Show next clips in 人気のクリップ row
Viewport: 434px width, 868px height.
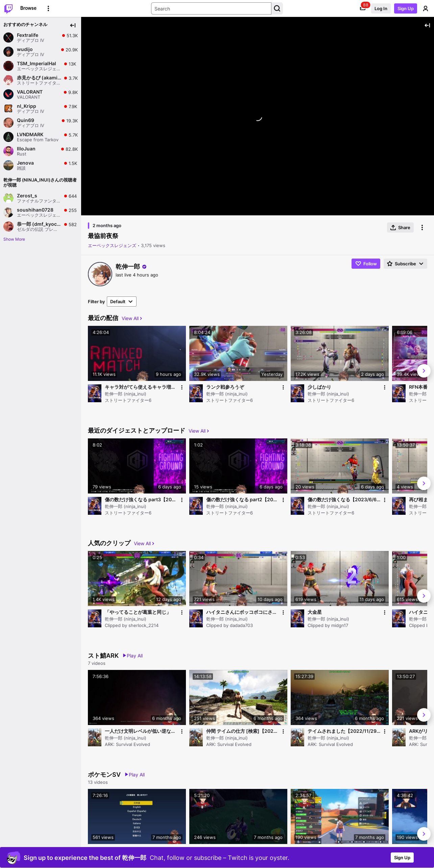424,596
